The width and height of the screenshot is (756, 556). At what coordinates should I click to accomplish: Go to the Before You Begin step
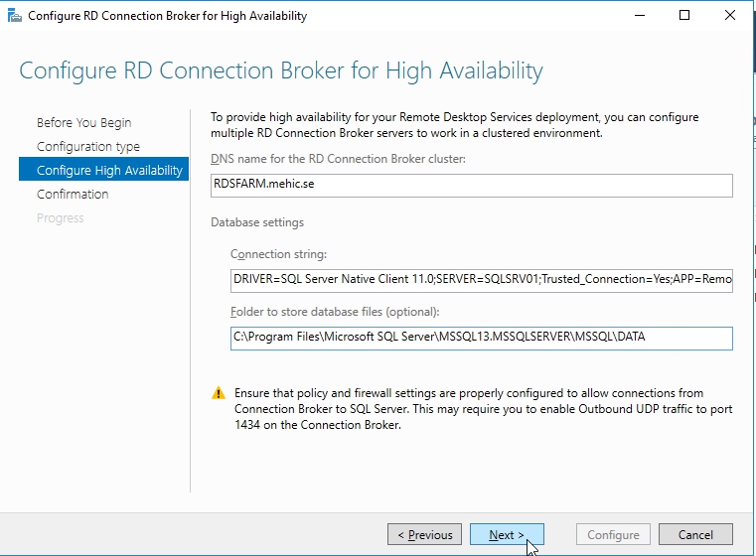[x=83, y=123]
